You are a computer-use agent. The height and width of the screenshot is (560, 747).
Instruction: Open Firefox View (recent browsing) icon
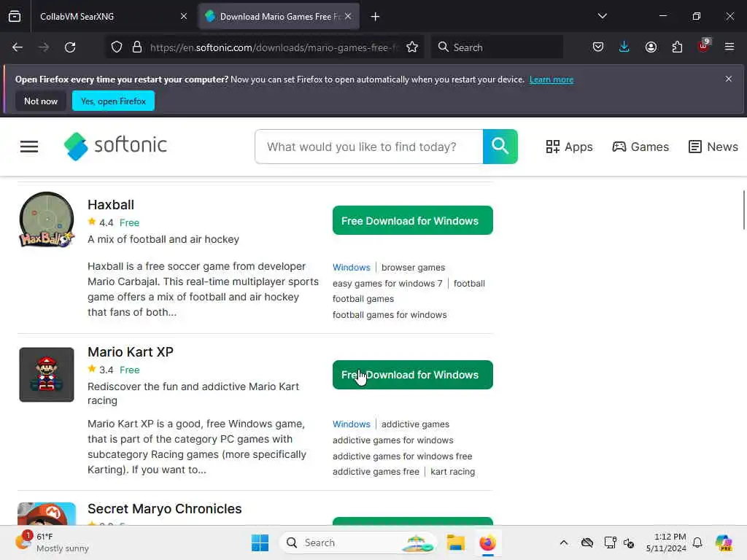pyautogui.click(x=15, y=16)
